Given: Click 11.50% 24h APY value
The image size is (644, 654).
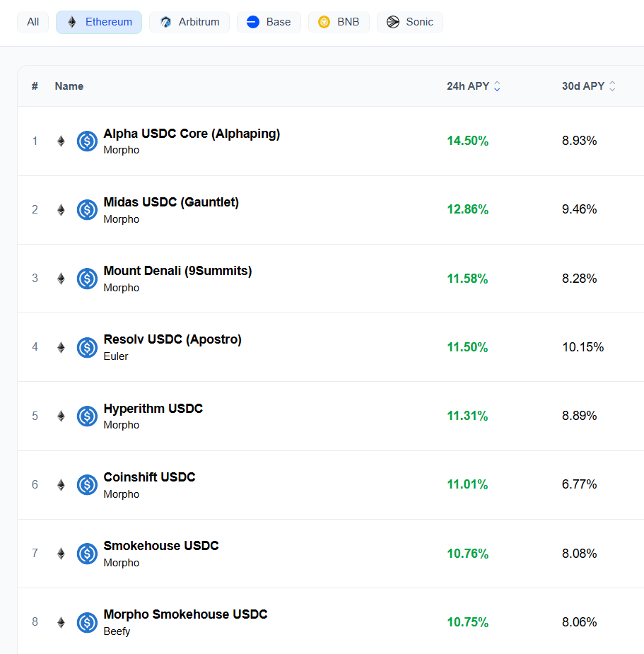Looking at the screenshot, I should coord(467,347).
